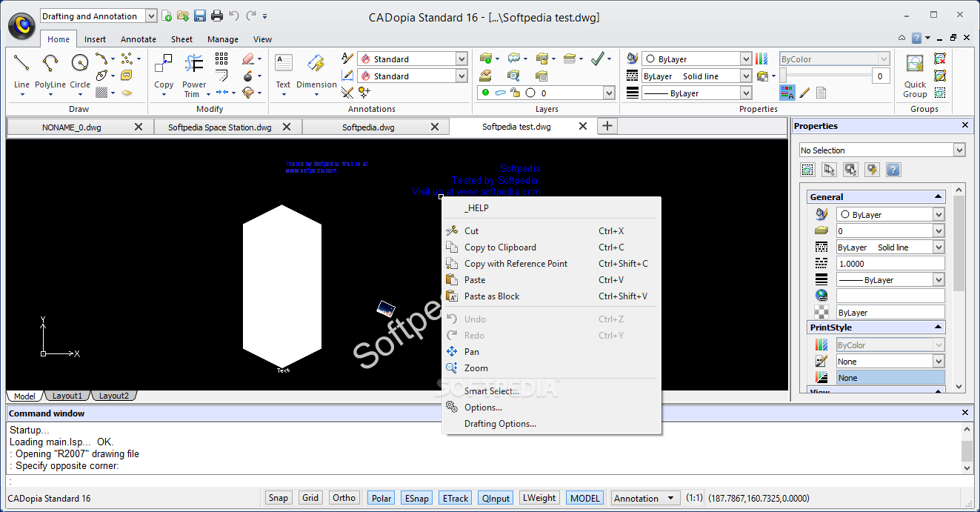Viewport: 980px width, 512px height.
Task: Click the help question mark icon top right
Action: coord(917,38)
